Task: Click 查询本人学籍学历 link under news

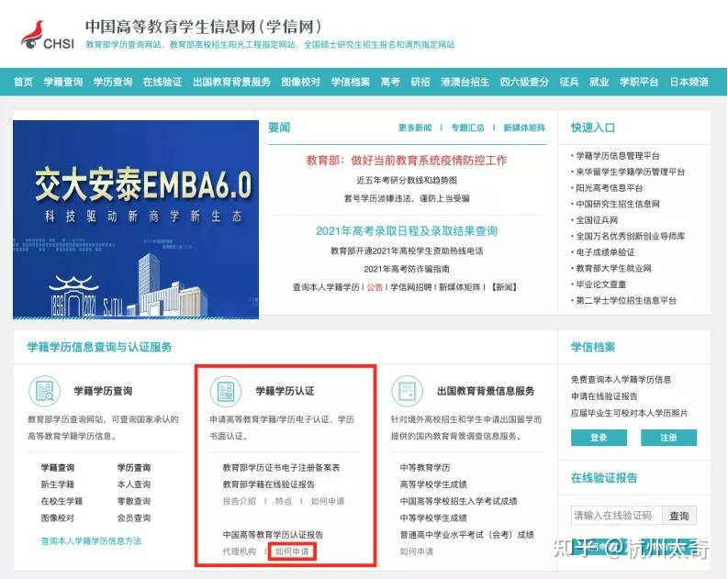Action: [326, 287]
